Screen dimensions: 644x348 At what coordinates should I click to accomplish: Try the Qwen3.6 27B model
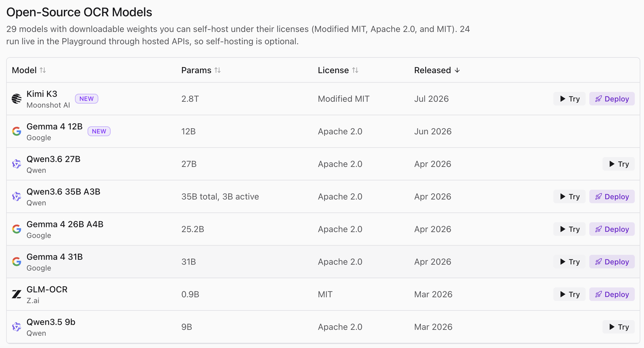pyautogui.click(x=618, y=164)
